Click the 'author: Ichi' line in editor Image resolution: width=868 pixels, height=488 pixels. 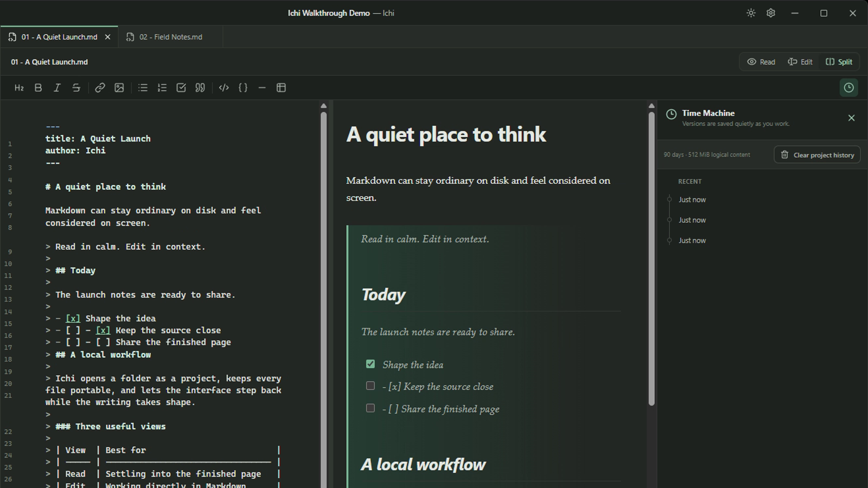tap(75, 151)
